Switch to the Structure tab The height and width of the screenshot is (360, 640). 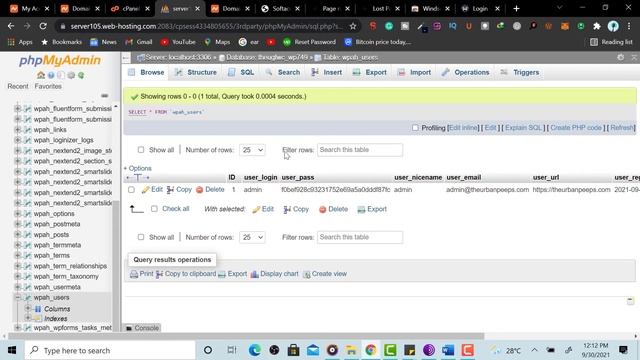[196, 72]
